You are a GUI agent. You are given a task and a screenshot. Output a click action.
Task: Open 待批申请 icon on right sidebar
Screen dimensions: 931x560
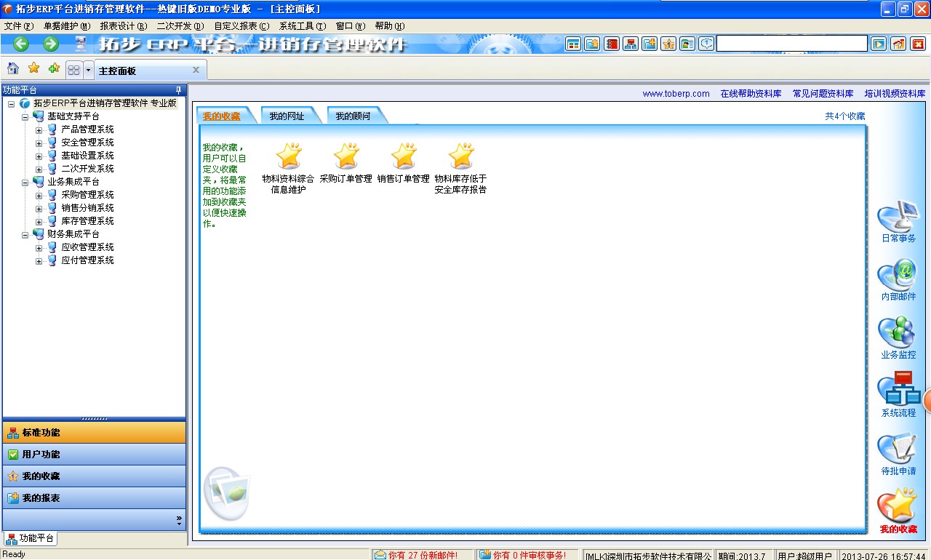click(898, 454)
